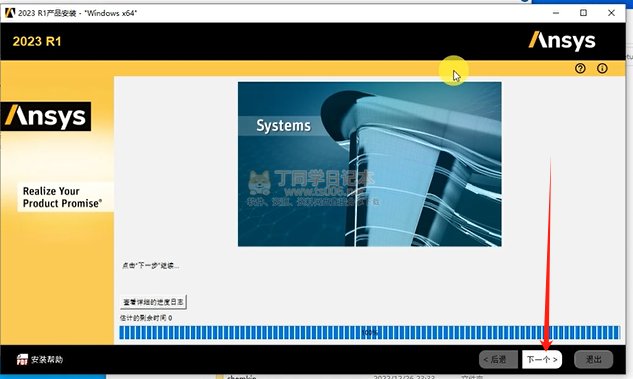Click the 后退 back button
The height and width of the screenshot is (379, 633).
(x=498, y=359)
